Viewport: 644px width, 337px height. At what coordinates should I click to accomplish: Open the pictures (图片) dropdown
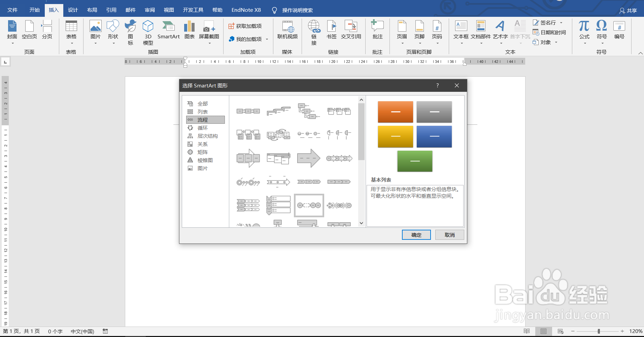[96, 32]
